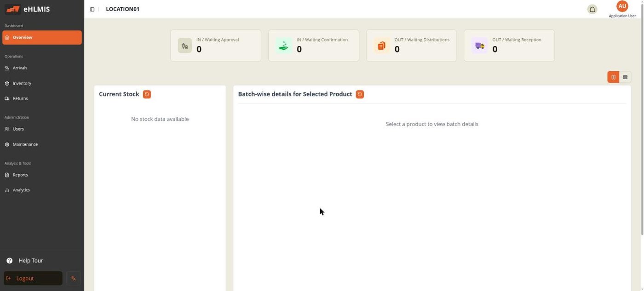Open the Inventory menu item
Viewport: 644px width, 291px height.
click(42, 83)
